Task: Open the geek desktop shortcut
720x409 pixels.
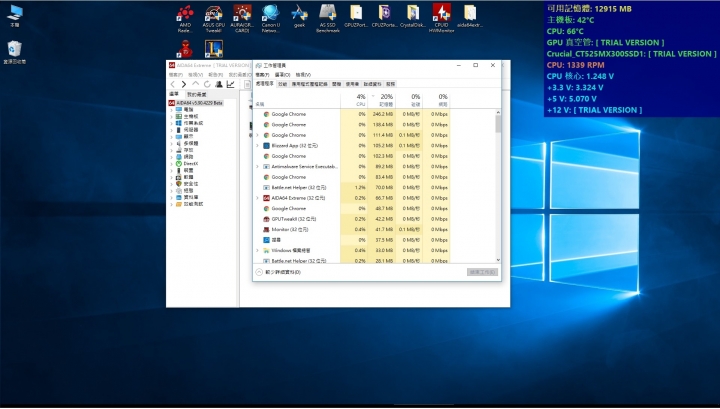Action: click(299, 16)
